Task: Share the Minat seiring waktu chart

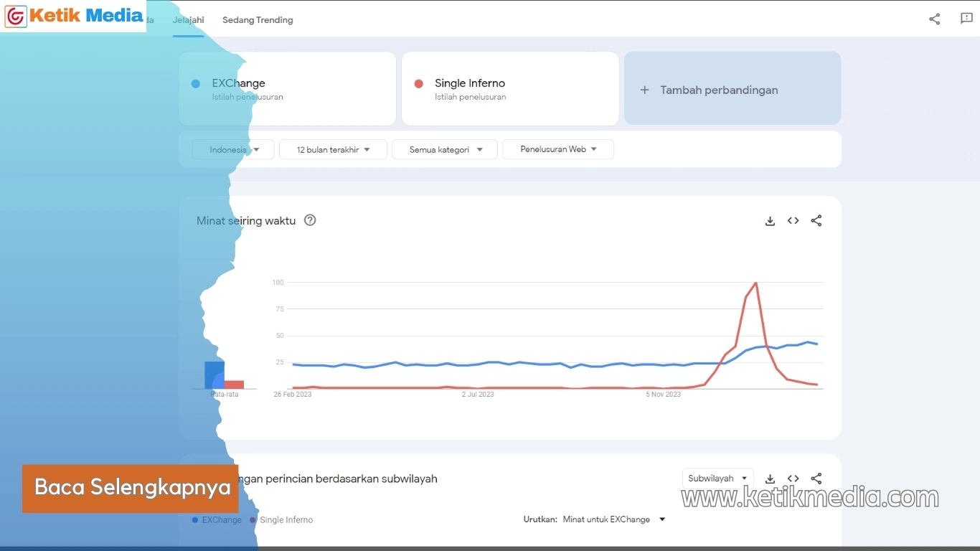Action: (x=816, y=221)
